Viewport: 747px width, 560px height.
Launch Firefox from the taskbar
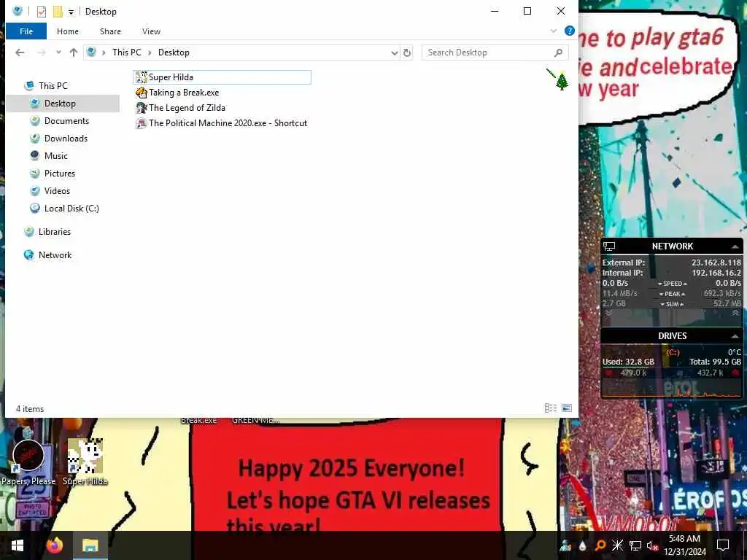tap(54, 545)
